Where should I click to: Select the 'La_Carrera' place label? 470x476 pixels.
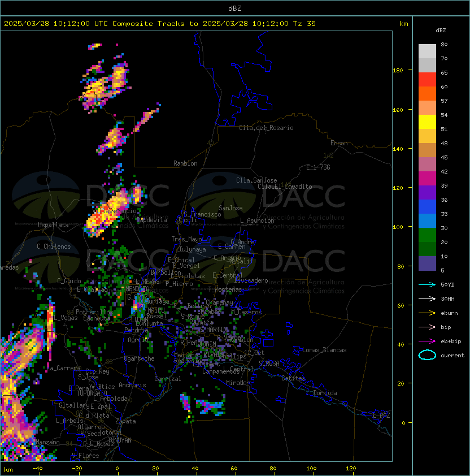click(64, 368)
